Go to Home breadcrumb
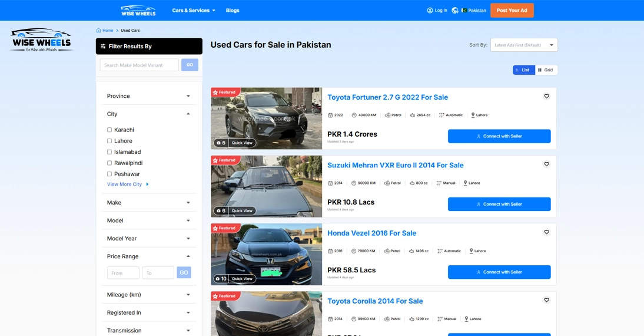Viewport: 644px width, 336px height. pyautogui.click(x=108, y=31)
